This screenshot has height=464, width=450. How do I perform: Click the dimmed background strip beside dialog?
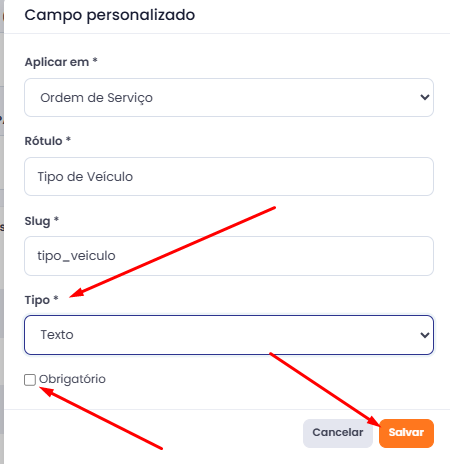point(2,232)
